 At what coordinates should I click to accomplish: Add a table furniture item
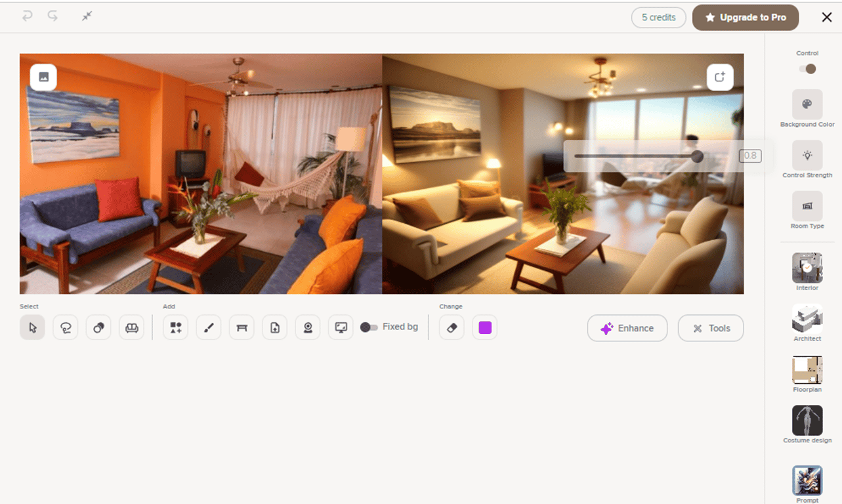tap(242, 327)
